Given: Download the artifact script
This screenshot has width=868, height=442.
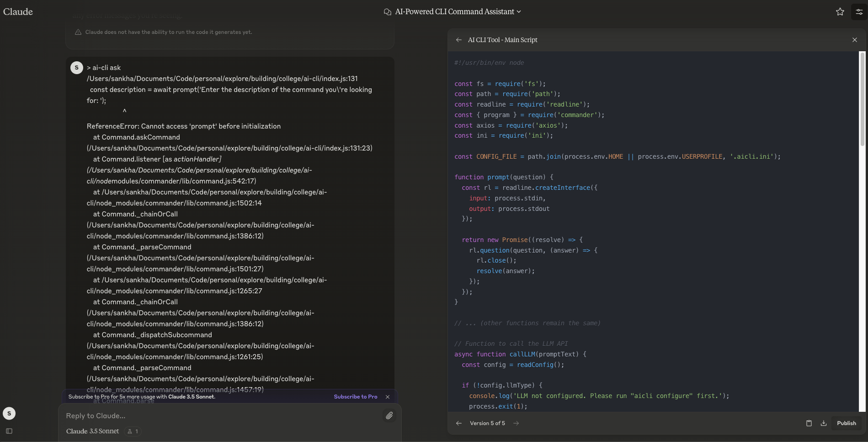Looking at the screenshot, I should 824,423.
